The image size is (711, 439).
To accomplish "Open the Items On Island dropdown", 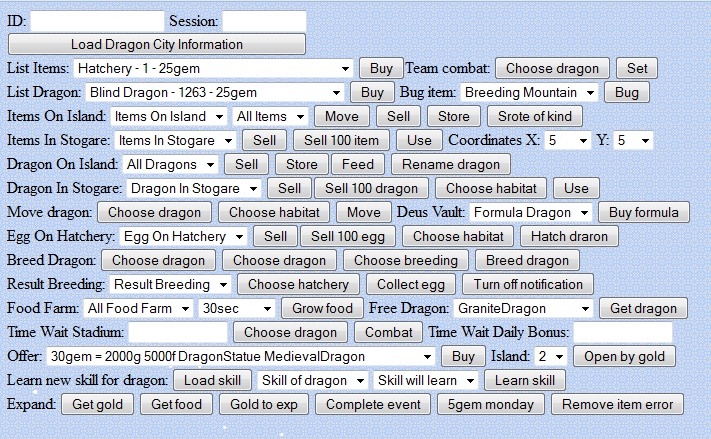I will pos(169,117).
